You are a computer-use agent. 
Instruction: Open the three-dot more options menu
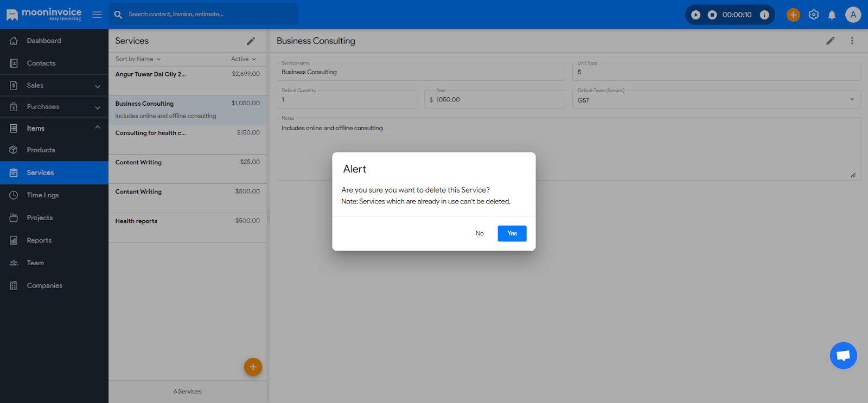[852, 41]
